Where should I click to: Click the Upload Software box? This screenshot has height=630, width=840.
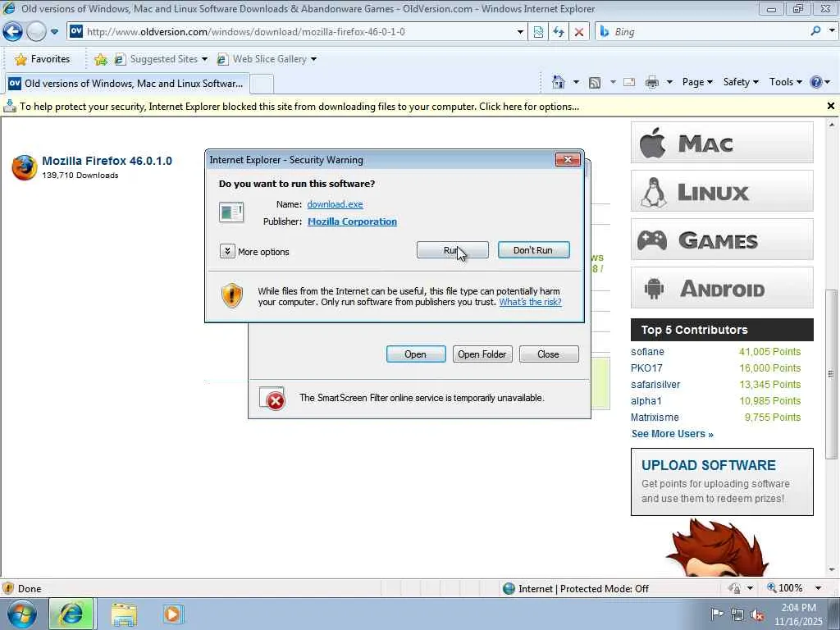(722, 482)
